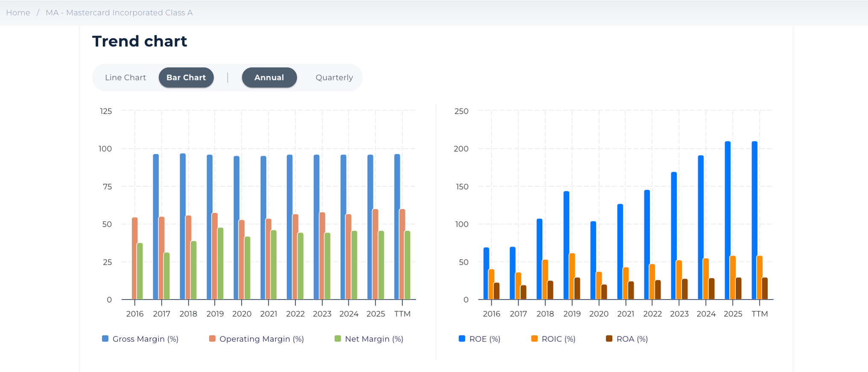Click the ROA legend brown square
The image size is (868, 372).
tap(609, 339)
